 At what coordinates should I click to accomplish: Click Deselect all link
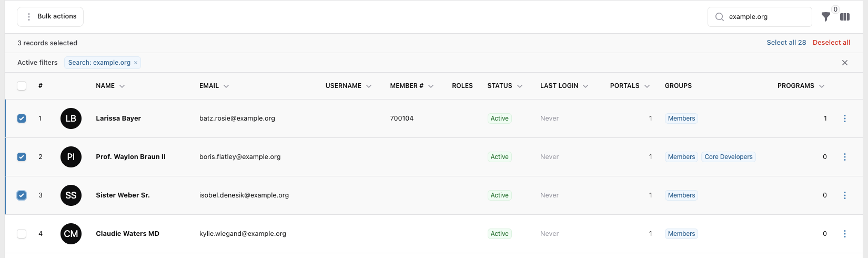click(x=831, y=43)
